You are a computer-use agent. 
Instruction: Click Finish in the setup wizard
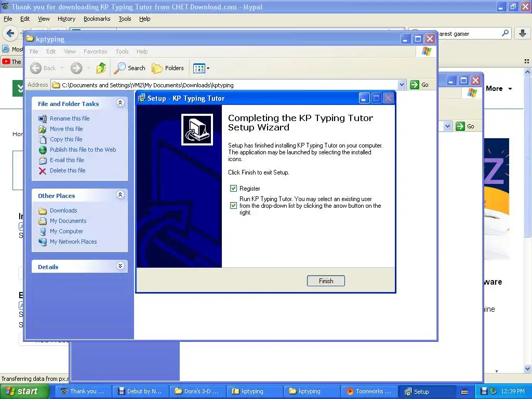coord(326,281)
